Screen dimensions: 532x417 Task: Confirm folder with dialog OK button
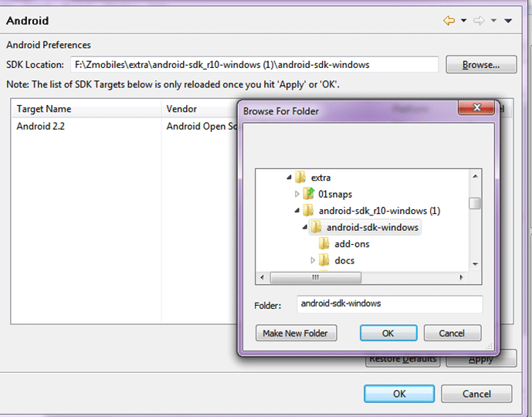[388, 333]
